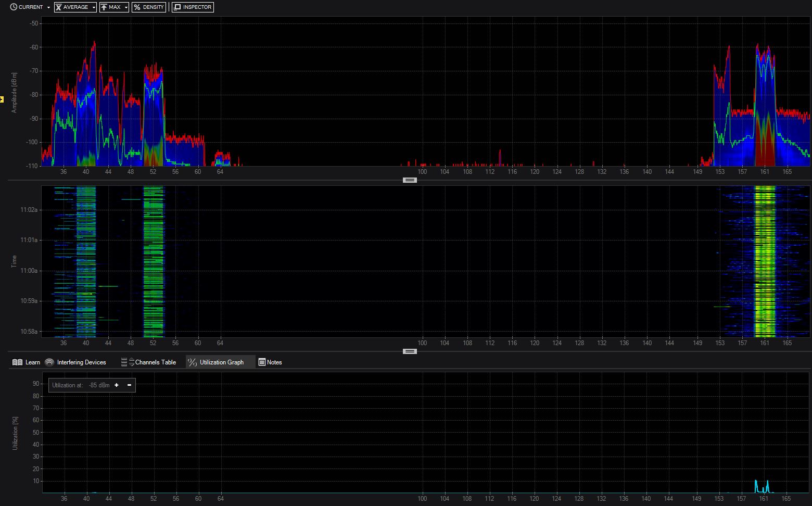812x506 pixels.
Task: Click the Interfering Devices signal icon
Action: click(x=49, y=362)
